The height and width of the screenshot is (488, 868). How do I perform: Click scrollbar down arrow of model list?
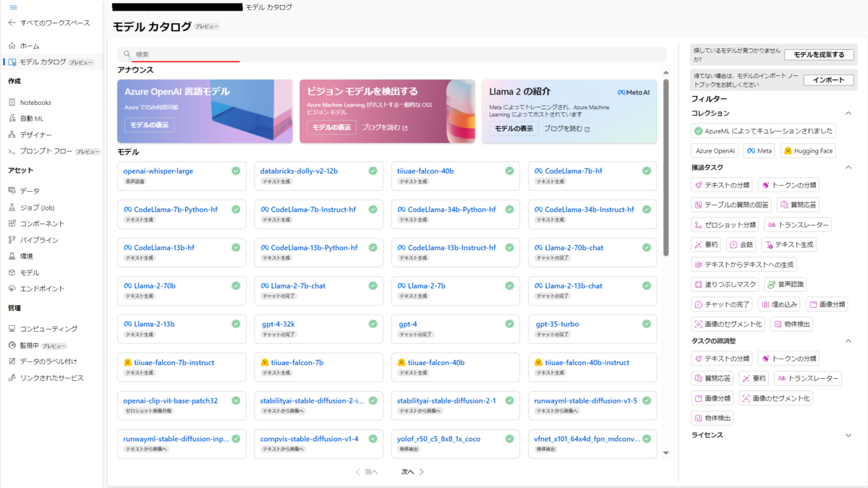665,453
